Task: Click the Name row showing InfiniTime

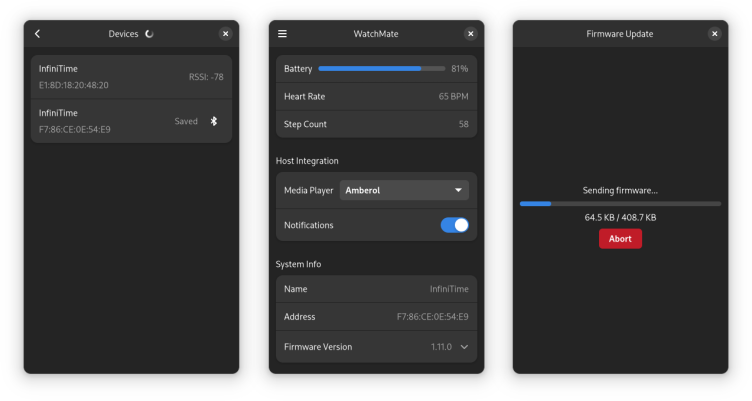Action: click(376, 289)
